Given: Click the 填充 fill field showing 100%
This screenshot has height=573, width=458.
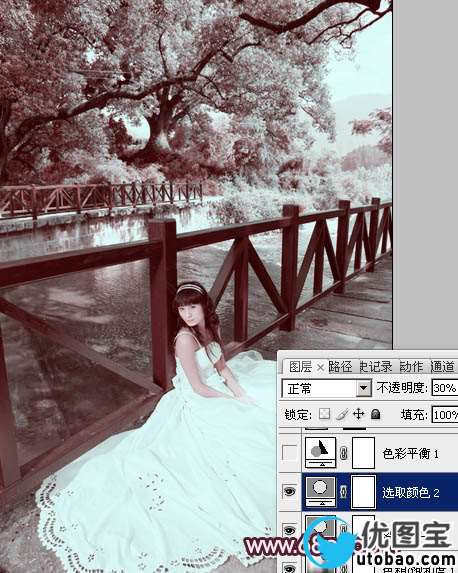Looking at the screenshot, I should (445, 415).
